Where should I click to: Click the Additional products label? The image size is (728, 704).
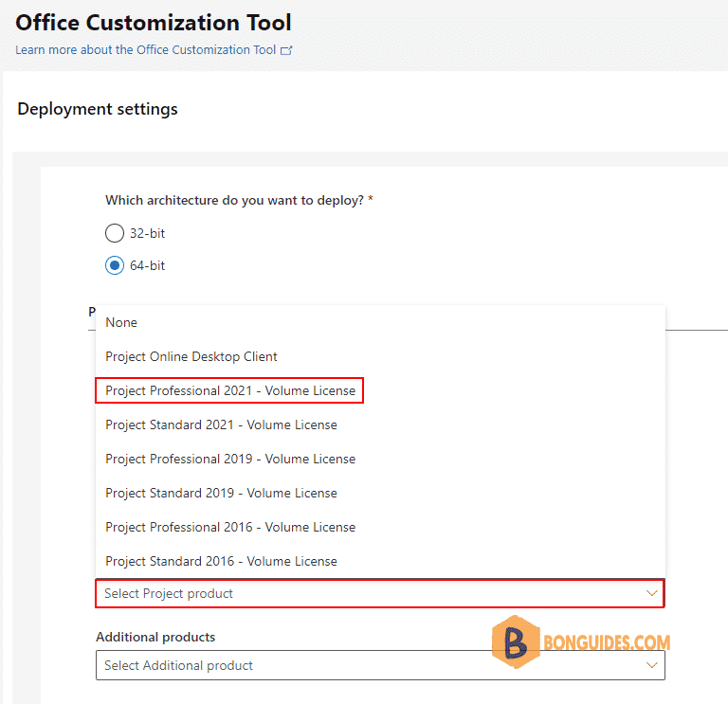tap(155, 637)
